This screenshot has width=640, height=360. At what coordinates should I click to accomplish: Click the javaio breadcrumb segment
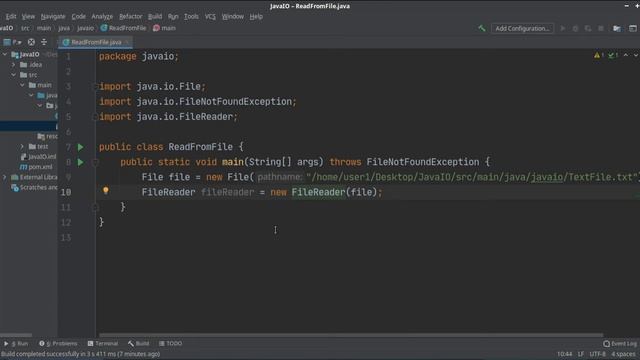click(85, 28)
